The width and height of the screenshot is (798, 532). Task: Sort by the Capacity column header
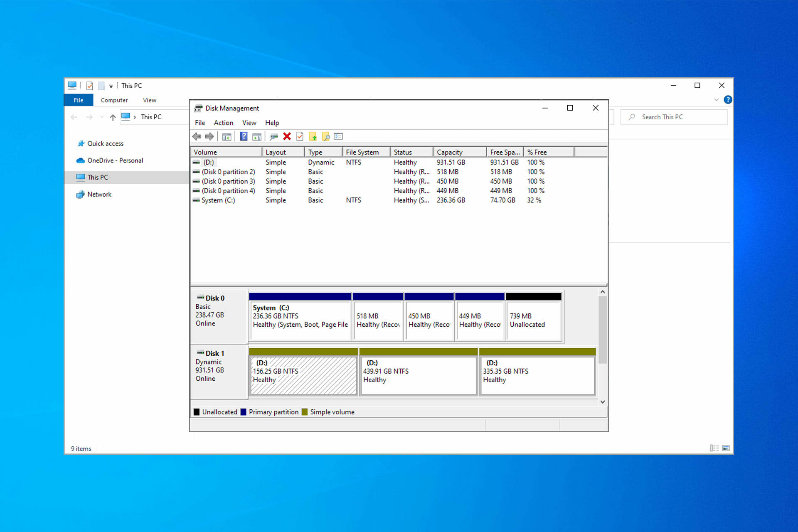click(460, 152)
